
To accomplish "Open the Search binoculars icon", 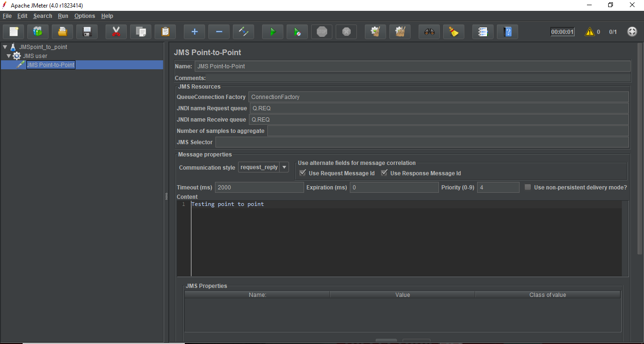I will point(429,32).
